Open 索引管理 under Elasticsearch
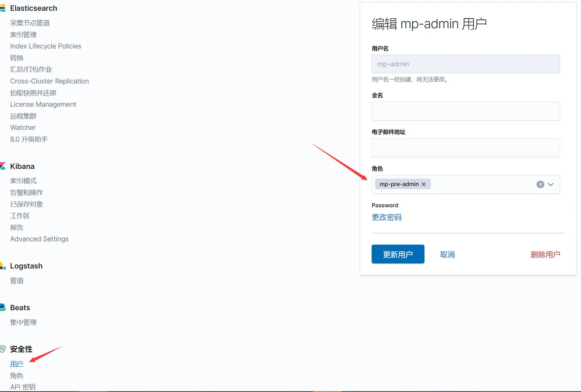Screen dimensions: 581x392 pyautogui.click(x=23, y=34)
